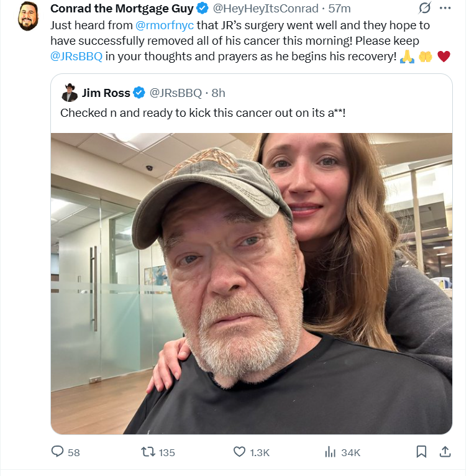Click the verified badge next to Conrad's name

point(203,9)
